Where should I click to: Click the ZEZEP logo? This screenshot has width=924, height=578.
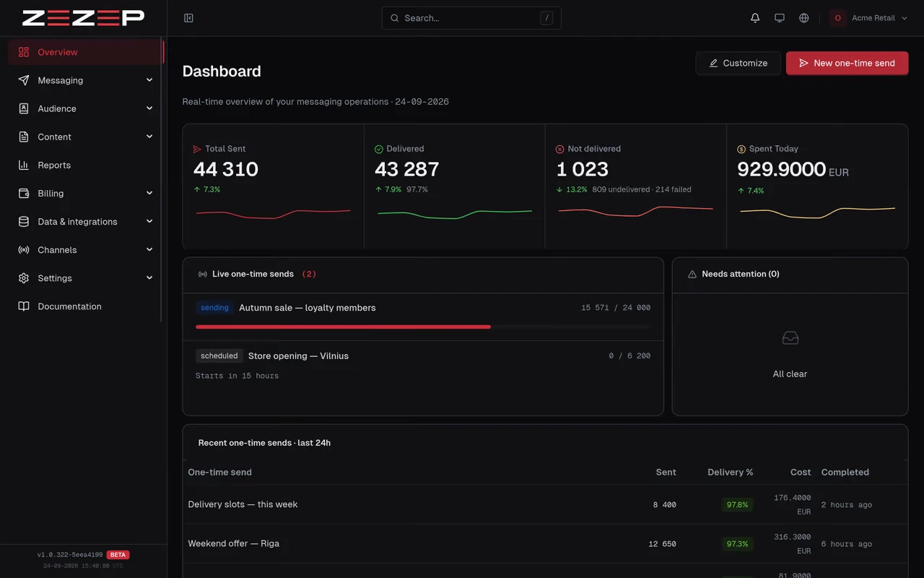(83, 18)
